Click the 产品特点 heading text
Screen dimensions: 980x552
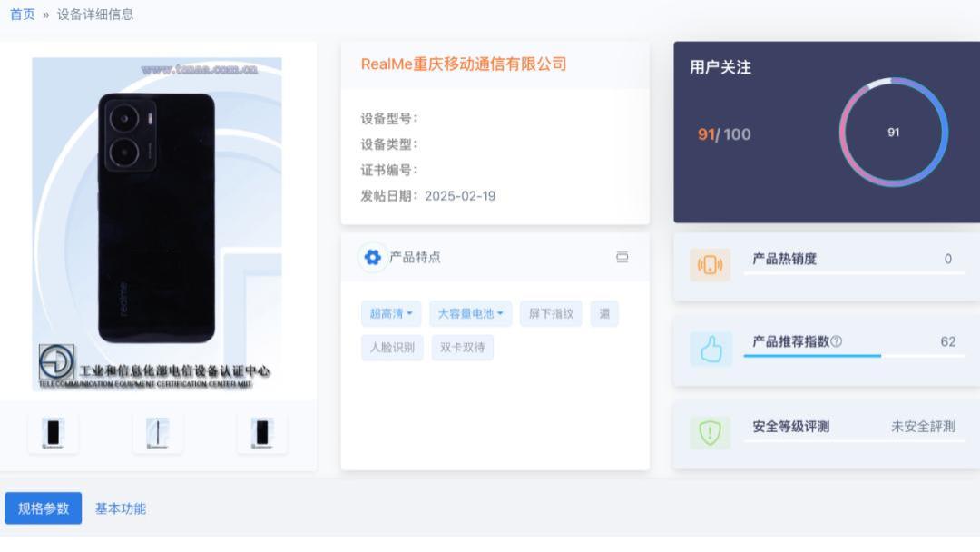pyautogui.click(x=415, y=257)
